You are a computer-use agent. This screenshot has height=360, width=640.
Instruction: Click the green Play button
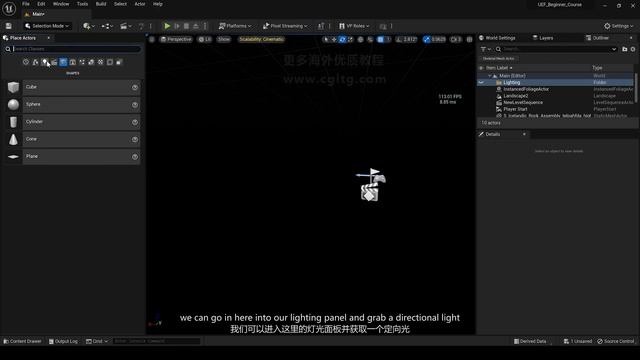click(x=167, y=26)
